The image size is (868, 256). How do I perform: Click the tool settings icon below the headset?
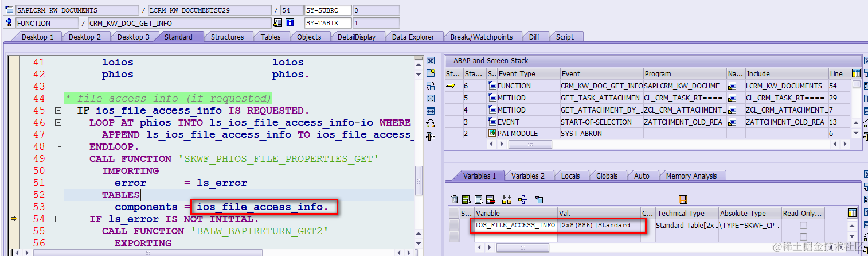tap(431, 136)
